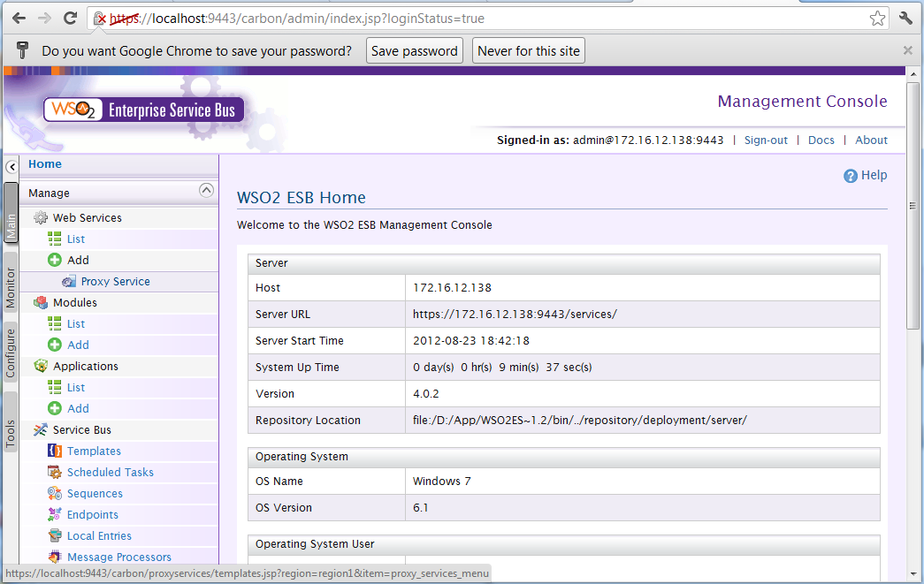Click the Modules cubes icon

tap(41, 302)
